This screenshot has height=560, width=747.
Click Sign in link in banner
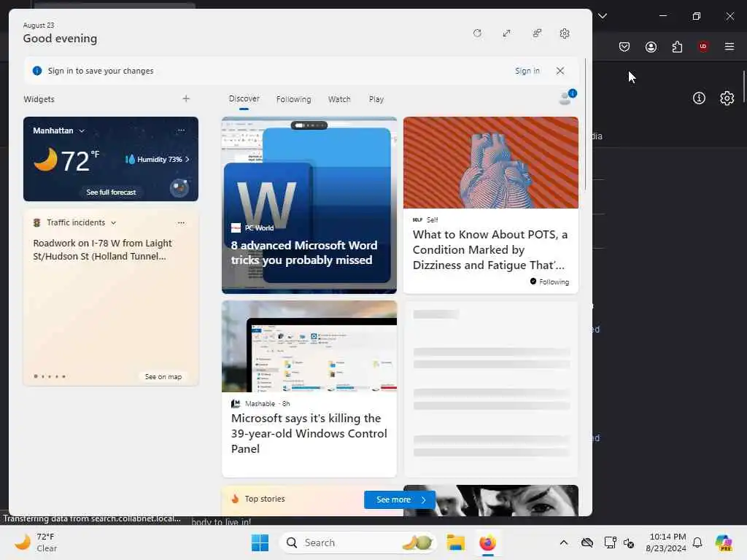coord(527,71)
